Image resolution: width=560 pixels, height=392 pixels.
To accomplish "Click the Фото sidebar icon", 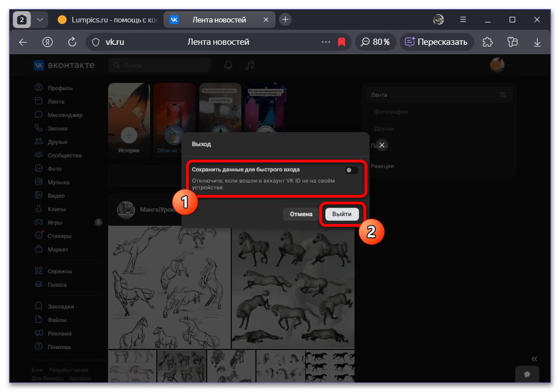I will coord(39,168).
